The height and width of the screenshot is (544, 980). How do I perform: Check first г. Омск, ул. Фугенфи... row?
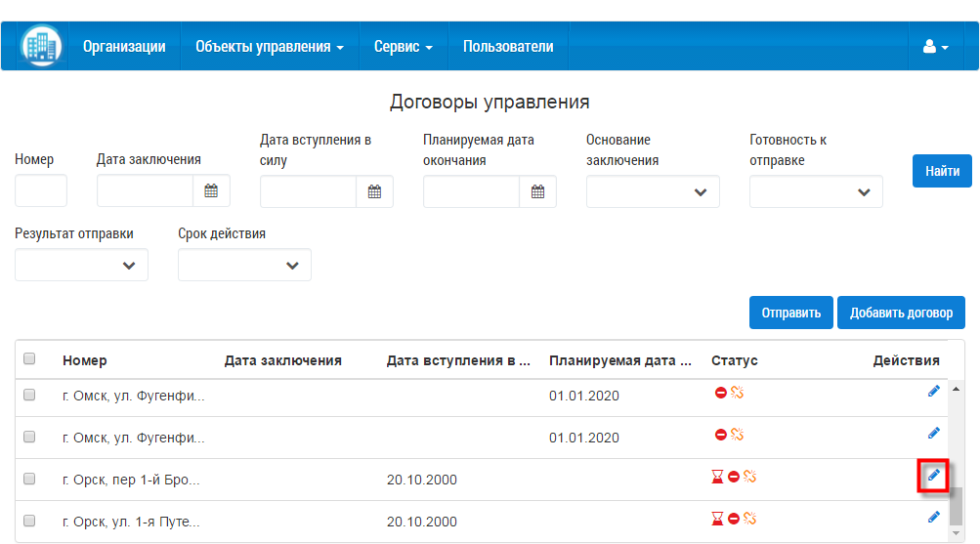29,395
